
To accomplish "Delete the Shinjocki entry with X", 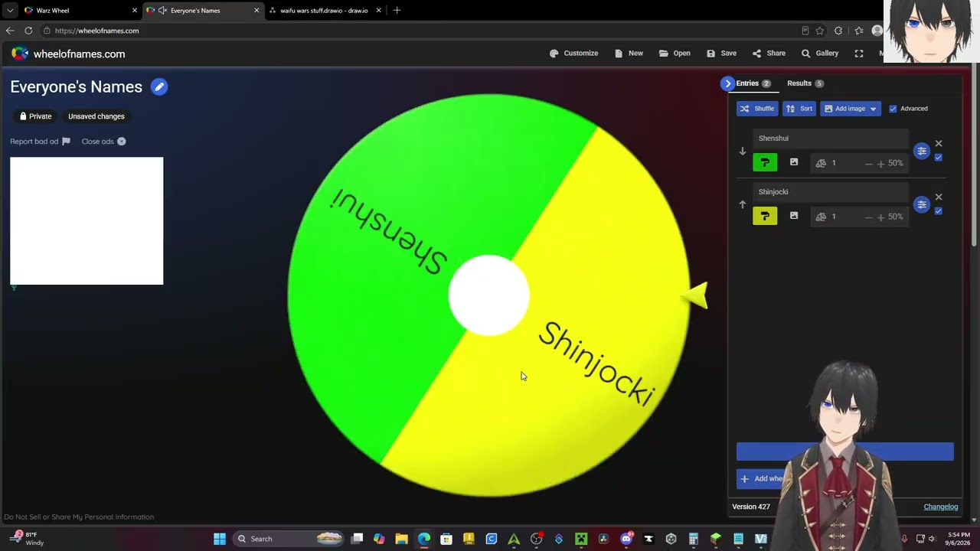I will 939,197.
